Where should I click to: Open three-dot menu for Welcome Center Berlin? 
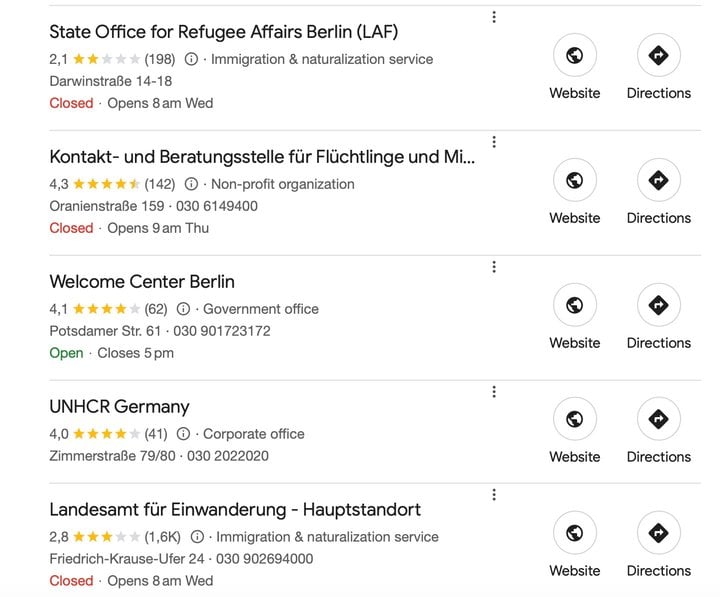[494, 267]
